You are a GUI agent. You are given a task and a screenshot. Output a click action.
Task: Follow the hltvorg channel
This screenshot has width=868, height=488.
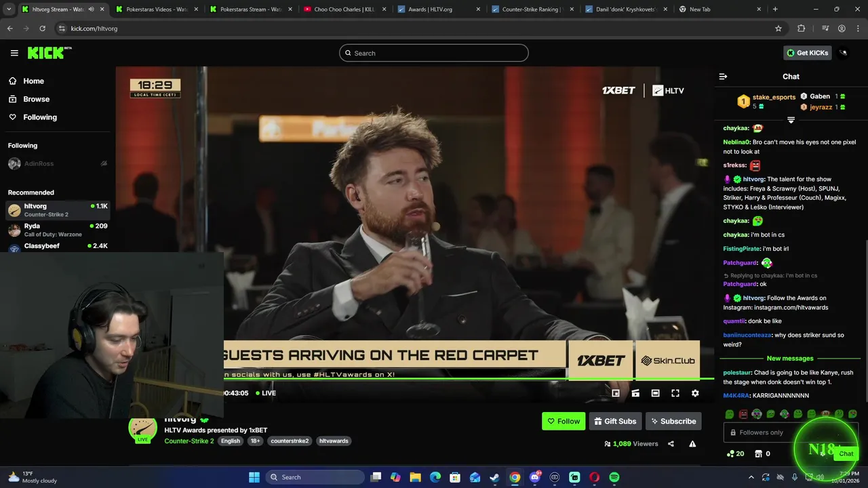[563, 421]
